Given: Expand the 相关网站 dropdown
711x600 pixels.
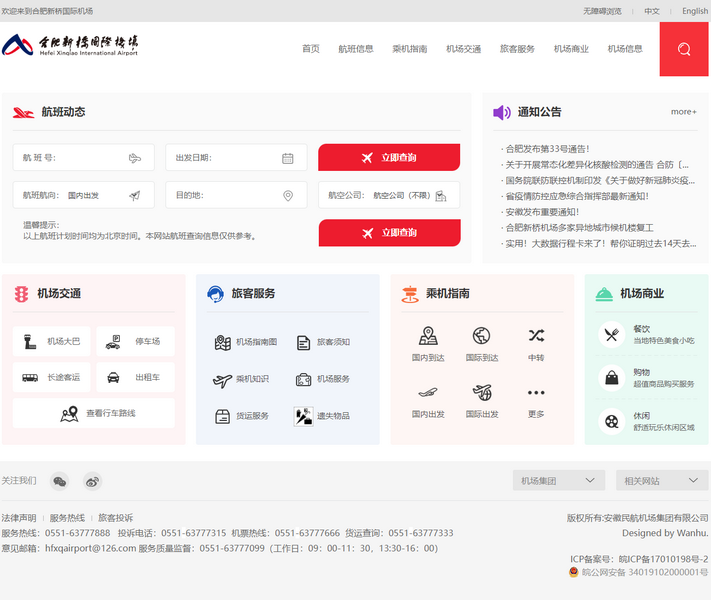Looking at the screenshot, I should (661, 481).
